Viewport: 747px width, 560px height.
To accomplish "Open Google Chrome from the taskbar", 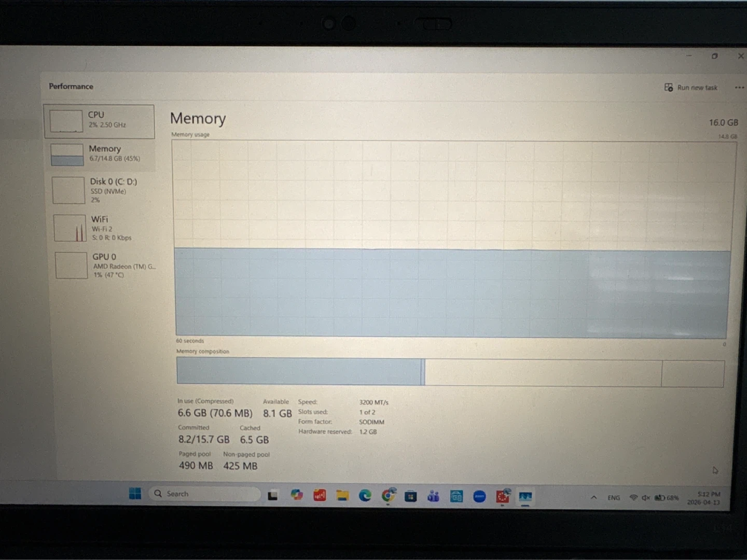I will tap(388, 496).
